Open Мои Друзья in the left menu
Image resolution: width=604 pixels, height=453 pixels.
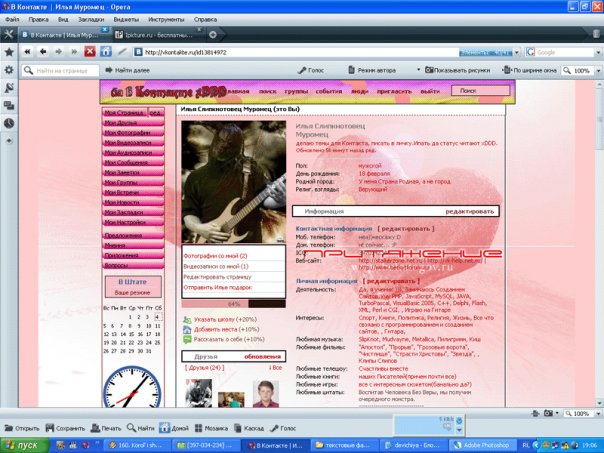[x=133, y=122]
